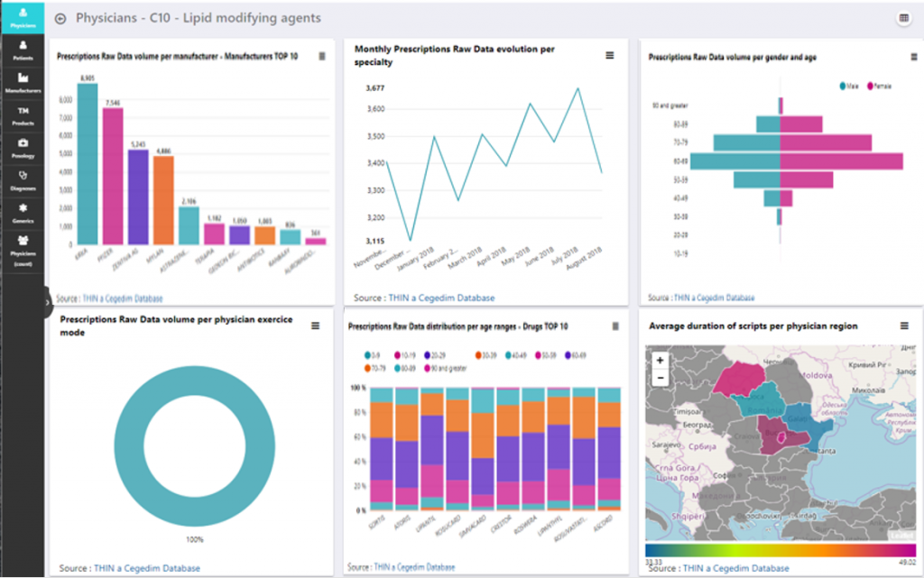The width and height of the screenshot is (924, 578).
Task: Click the ZENTIVA AS bar valued 5,243
Action: point(138,197)
